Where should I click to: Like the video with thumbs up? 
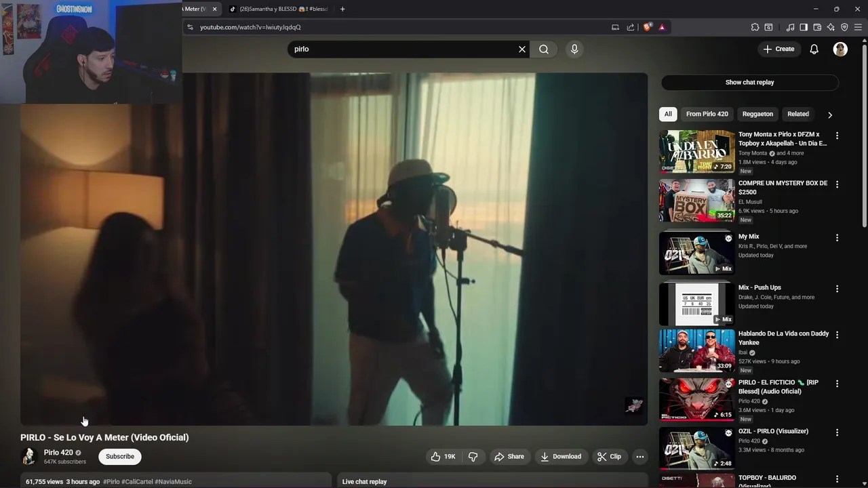(443, 457)
